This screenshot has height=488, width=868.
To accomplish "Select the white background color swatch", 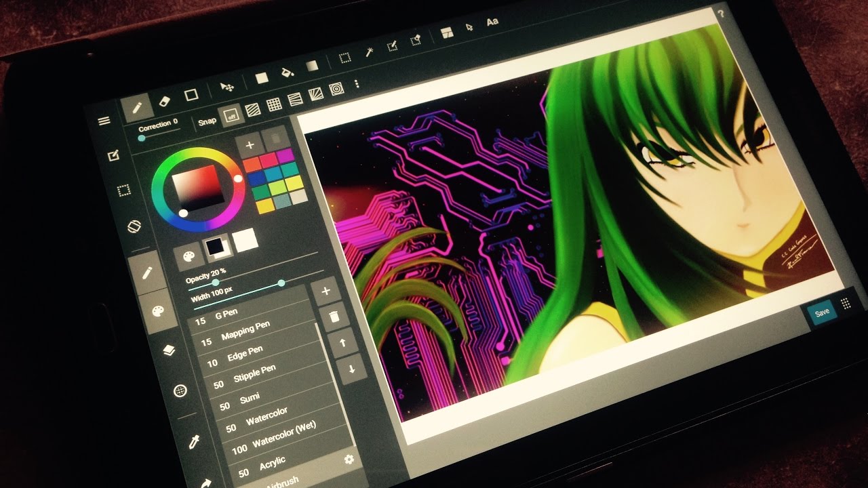I will tap(245, 240).
